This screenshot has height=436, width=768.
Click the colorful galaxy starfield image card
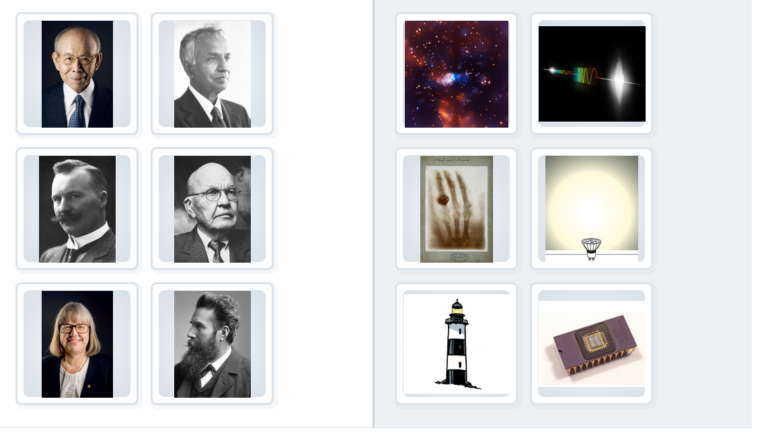coord(456,74)
